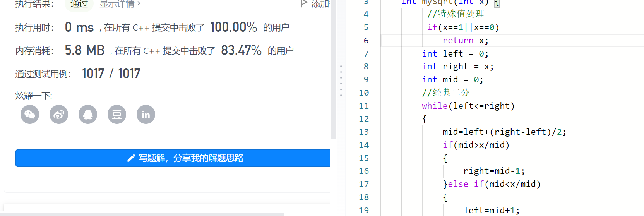This screenshot has width=644, height=216.
Task: Click '}else if(mid<x/mid)' code line
Action: pos(492,184)
